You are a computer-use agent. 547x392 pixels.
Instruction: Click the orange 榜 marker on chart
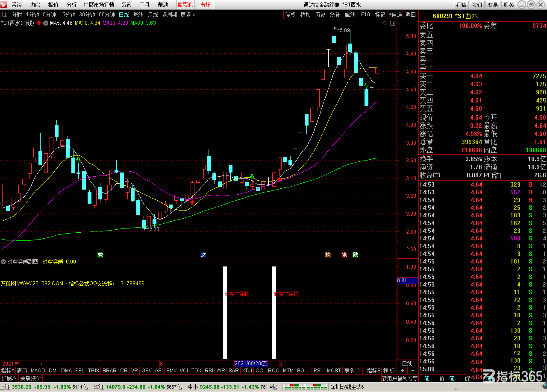point(328,255)
